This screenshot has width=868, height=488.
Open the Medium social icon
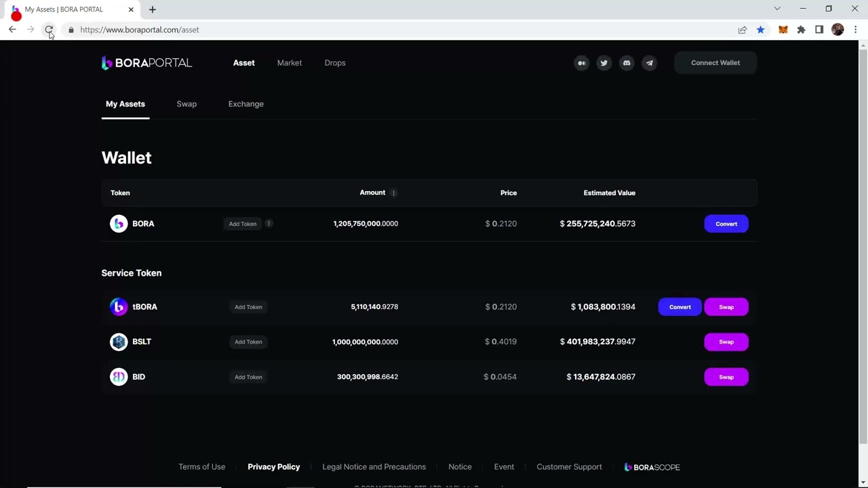point(581,63)
